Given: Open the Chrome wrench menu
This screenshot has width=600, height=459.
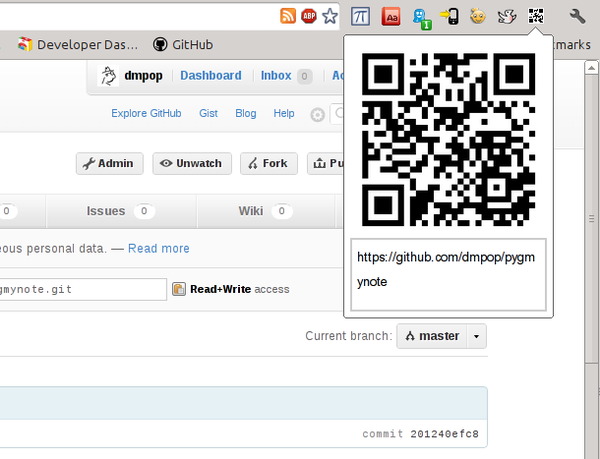Looking at the screenshot, I should [x=577, y=16].
